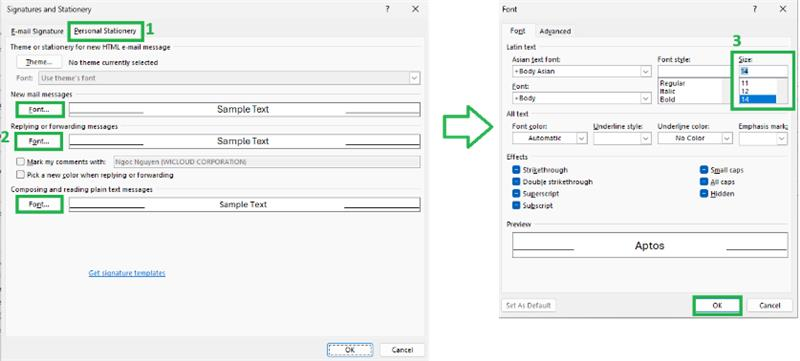The image size is (800, 361).
Task: Toggle the Subscript checkbox
Action: point(516,205)
